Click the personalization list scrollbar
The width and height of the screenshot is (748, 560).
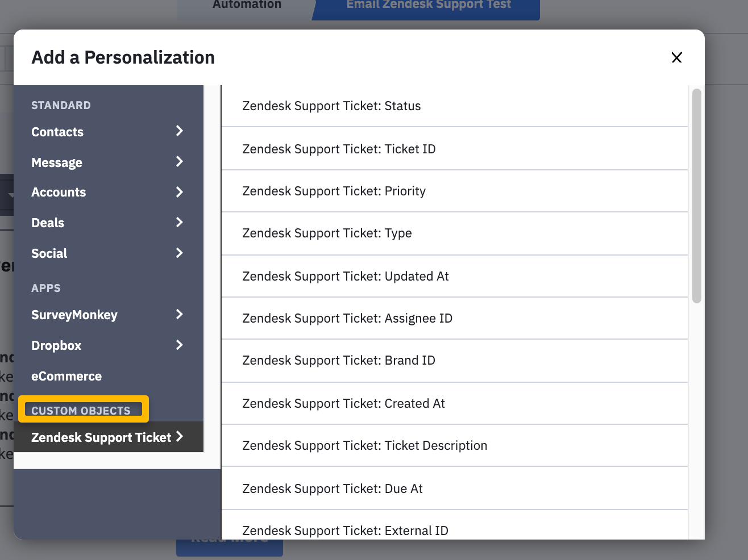697,196
